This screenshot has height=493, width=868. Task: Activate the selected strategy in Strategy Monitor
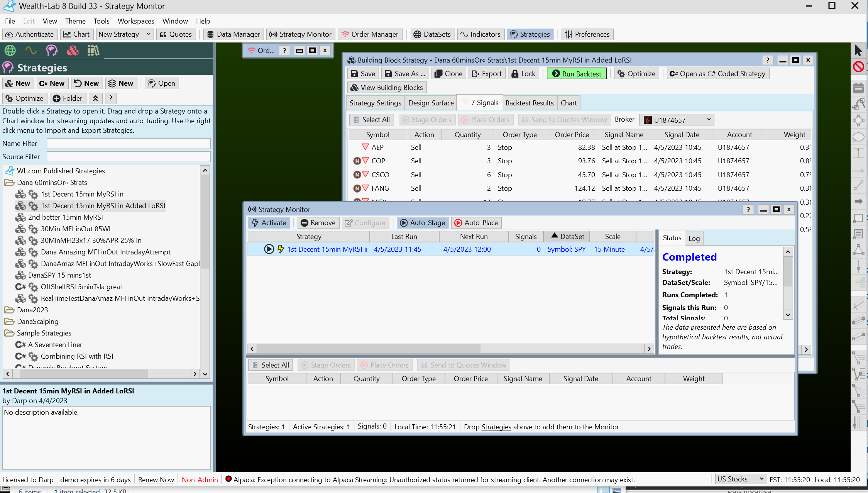click(x=269, y=223)
